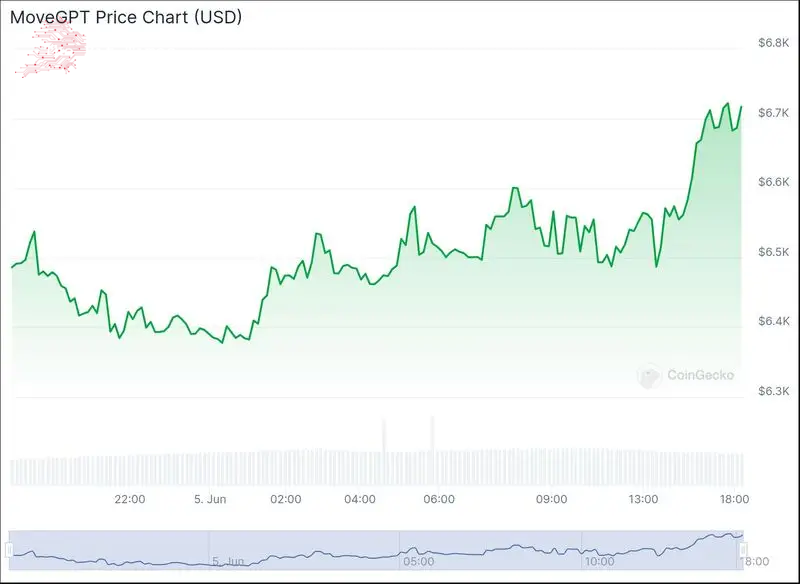
Task: Click the red circuit-pattern logo
Action: (52, 48)
